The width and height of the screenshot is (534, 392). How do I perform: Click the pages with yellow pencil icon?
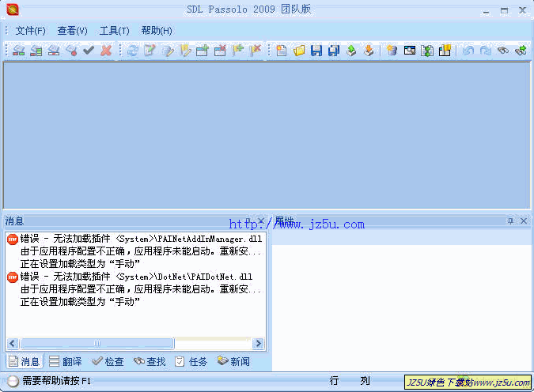point(168,51)
